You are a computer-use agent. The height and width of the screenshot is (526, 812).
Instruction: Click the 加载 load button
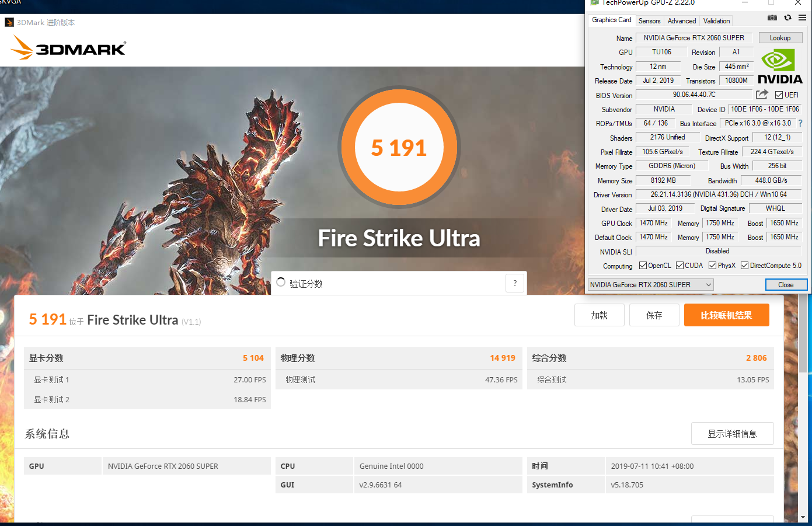(600, 315)
